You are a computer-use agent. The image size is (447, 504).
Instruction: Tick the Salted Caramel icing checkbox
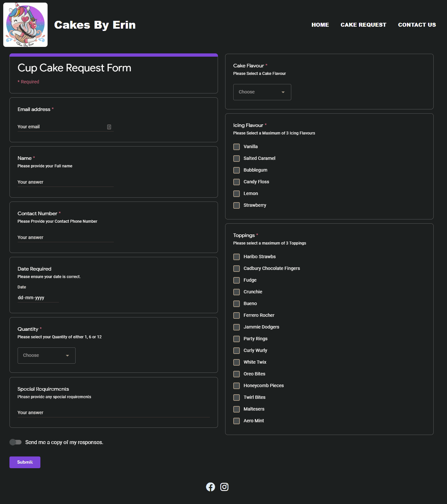click(x=237, y=159)
